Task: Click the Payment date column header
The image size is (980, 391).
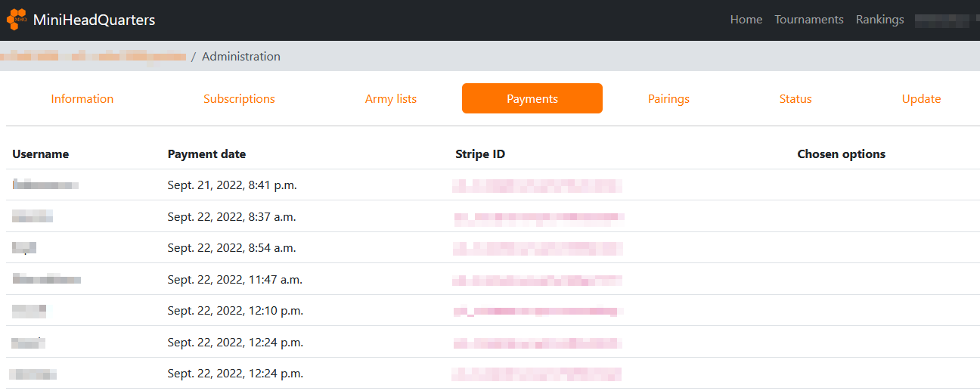Action: click(206, 154)
